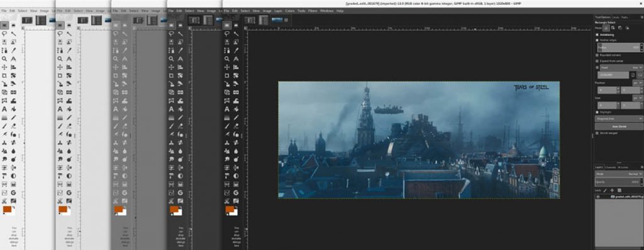Select Move tool in medium gray window
The width and height of the screenshot is (644, 250).
pyautogui.click(x=116, y=67)
